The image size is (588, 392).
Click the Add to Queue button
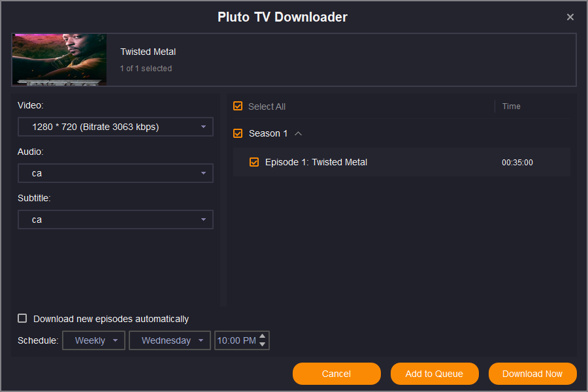point(434,374)
